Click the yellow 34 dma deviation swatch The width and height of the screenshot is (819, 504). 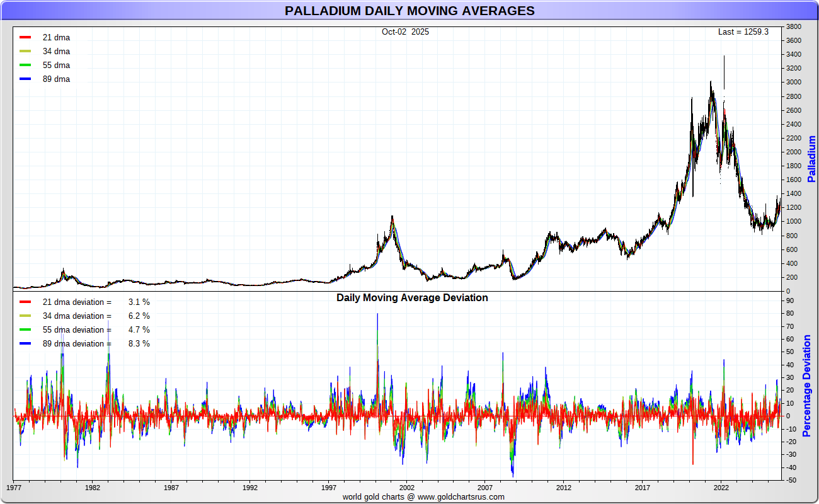(25, 316)
